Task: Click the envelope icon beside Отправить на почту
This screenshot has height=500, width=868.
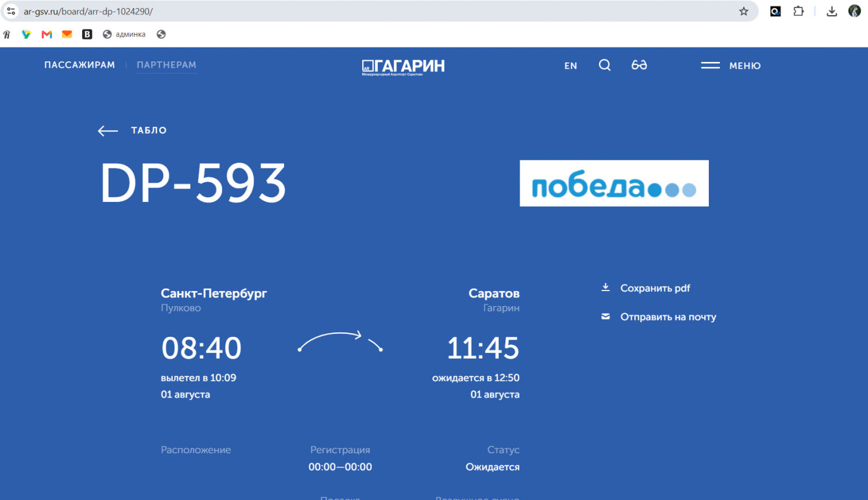Action: (605, 317)
